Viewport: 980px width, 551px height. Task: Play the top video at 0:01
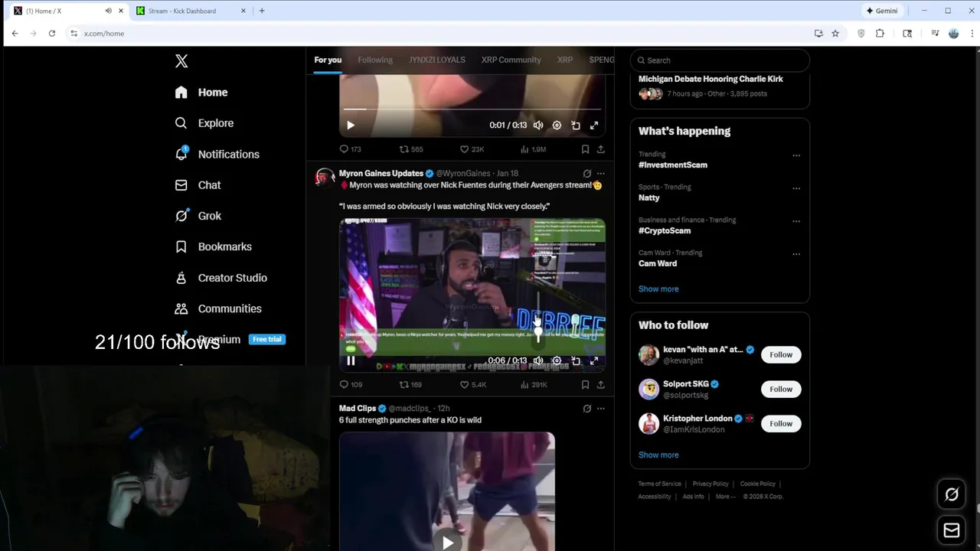pos(351,126)
